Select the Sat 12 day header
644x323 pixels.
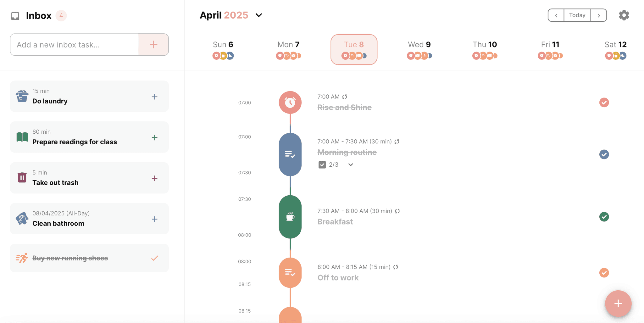click(x=615, y=44)
